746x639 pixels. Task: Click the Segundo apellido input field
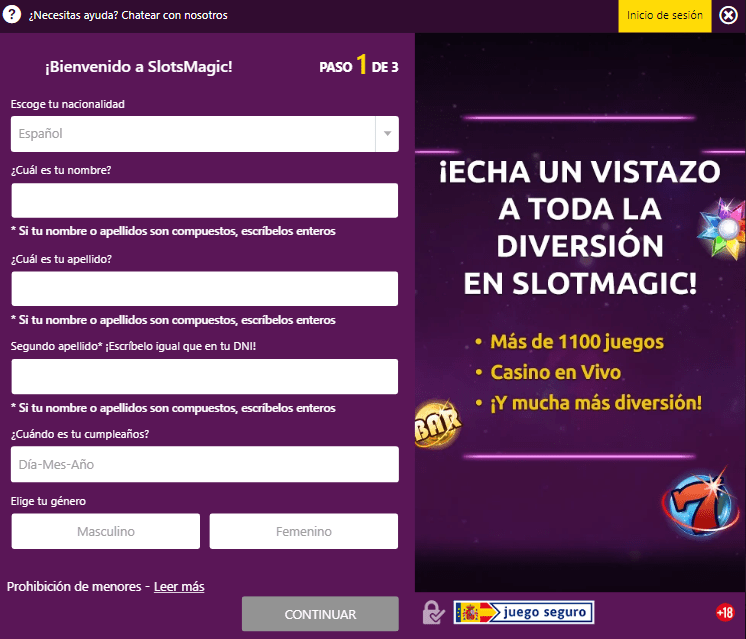[x=205, y=377]
